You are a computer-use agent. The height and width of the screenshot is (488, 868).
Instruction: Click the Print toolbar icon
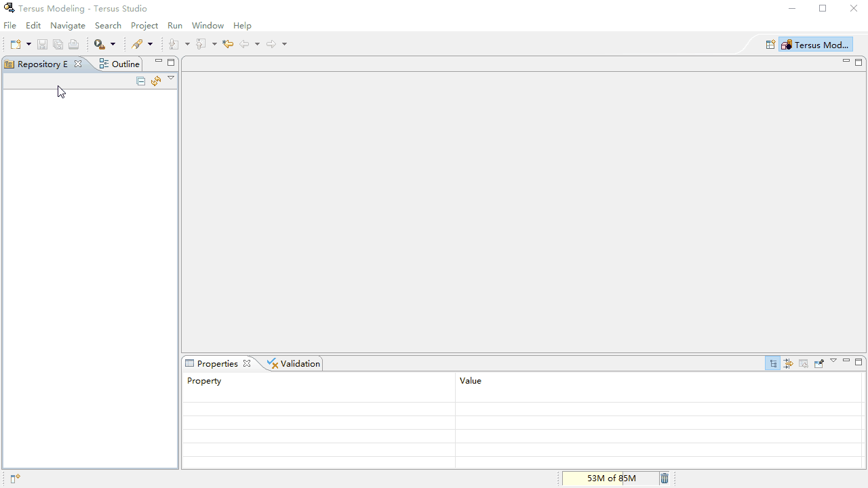pos(73,44)
